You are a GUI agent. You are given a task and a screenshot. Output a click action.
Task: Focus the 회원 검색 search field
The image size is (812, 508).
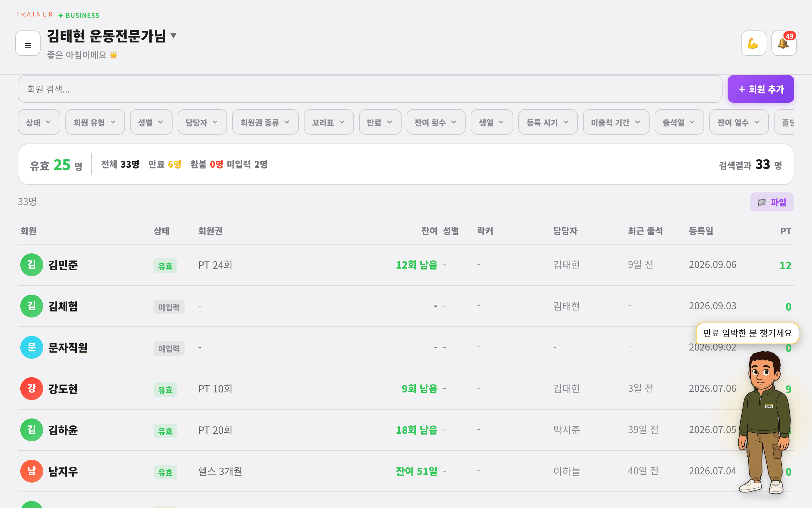pyautogui.click(x=370, y=89)
